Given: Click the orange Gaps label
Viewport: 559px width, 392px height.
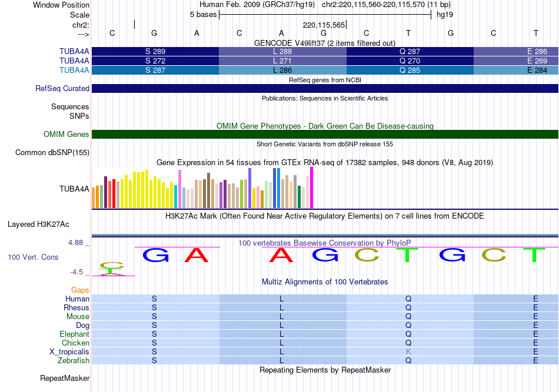Looking at the screenshot, I should 80,290.
